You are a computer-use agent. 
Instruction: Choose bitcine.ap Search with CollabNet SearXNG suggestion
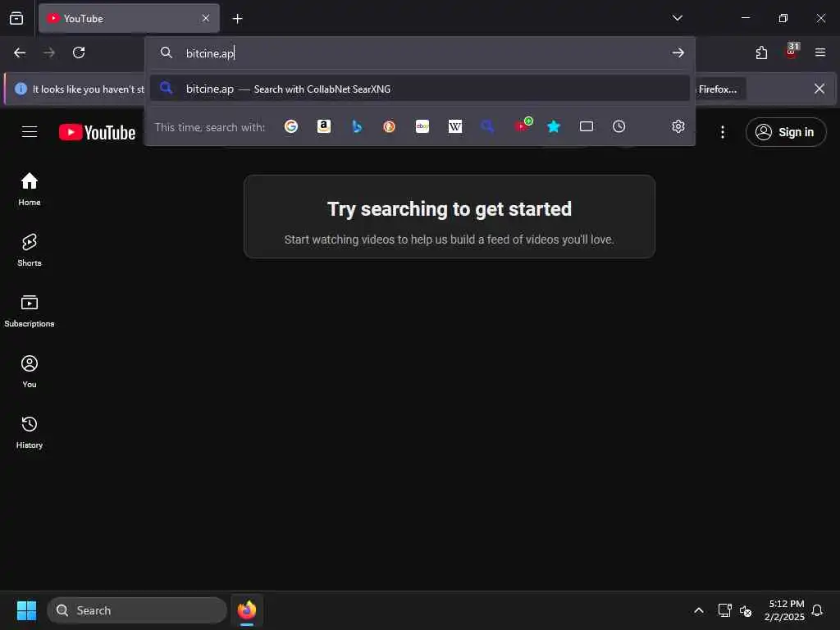point(419,89)
